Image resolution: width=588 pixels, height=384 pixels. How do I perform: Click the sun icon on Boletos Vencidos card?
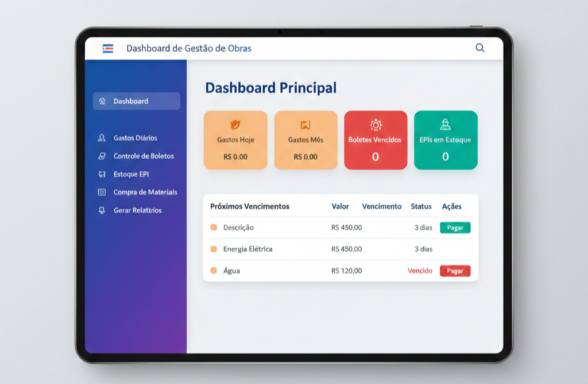[376, 125]
